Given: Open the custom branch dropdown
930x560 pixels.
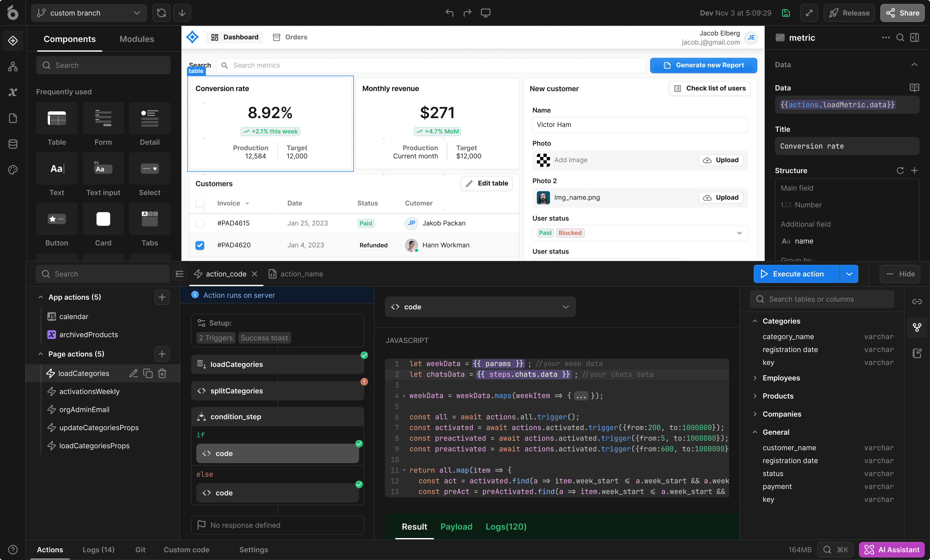Looking at the screenshot, I should point(89,13).
